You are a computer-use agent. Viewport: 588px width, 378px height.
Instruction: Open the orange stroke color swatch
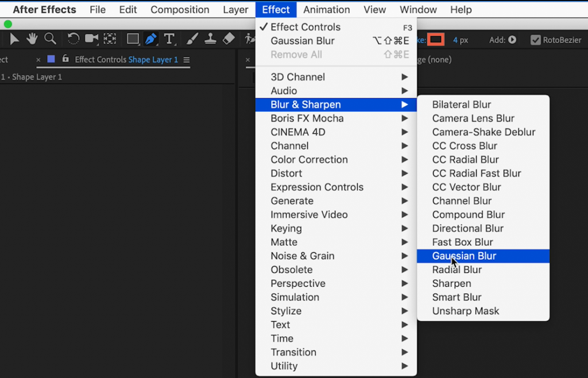(x=436, y=40)
